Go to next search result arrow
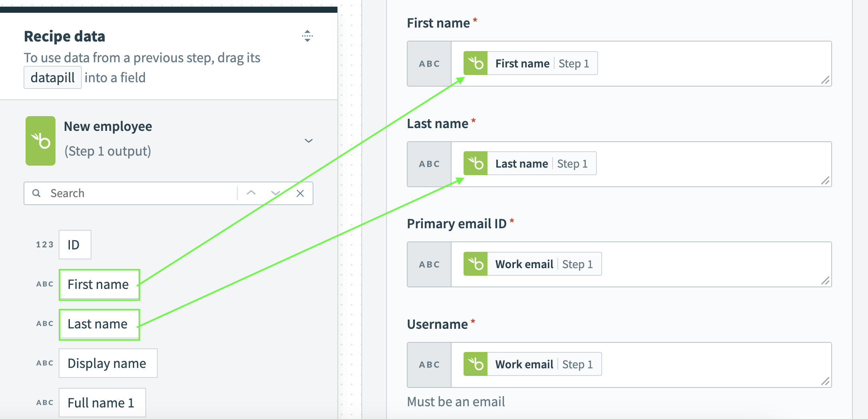Screen dimensions: 868x419 [275, 193]
